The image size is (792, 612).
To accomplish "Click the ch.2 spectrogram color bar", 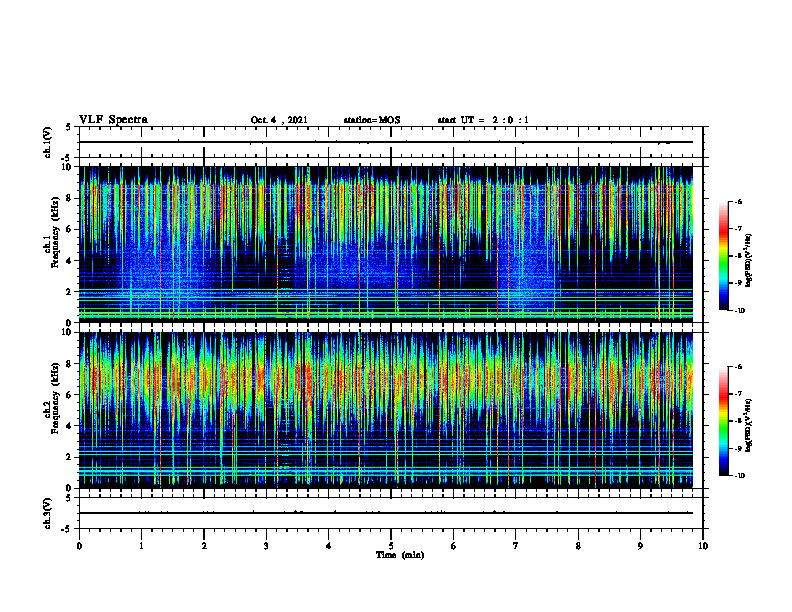I will click(723, 421).
